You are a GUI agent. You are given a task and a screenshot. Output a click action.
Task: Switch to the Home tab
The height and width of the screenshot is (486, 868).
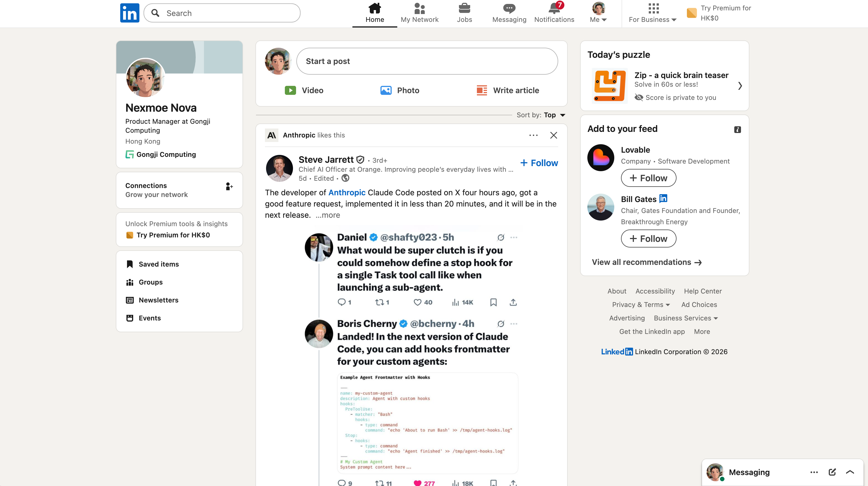coord(374,13)
